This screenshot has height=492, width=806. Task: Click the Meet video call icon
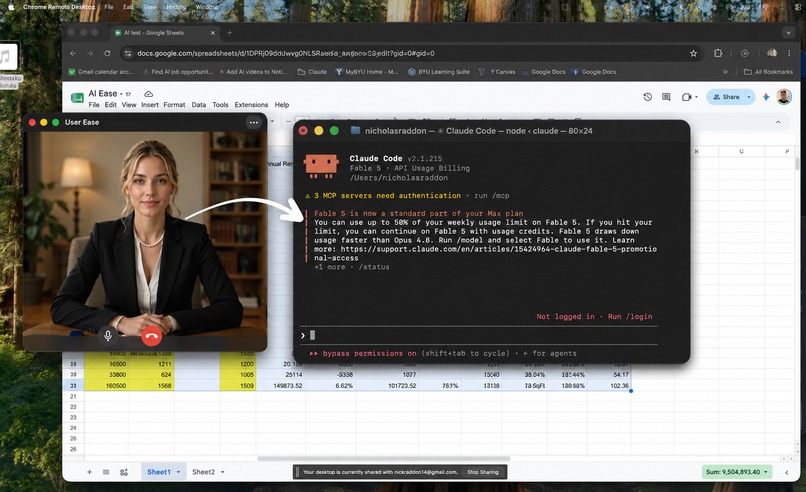point(687,97)
